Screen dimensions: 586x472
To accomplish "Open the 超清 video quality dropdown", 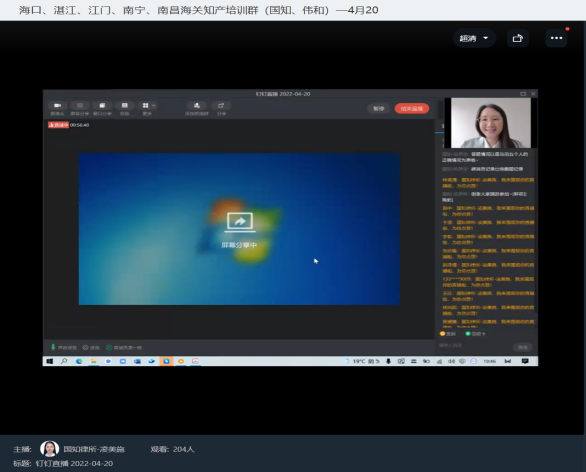I will pos(474,38).
